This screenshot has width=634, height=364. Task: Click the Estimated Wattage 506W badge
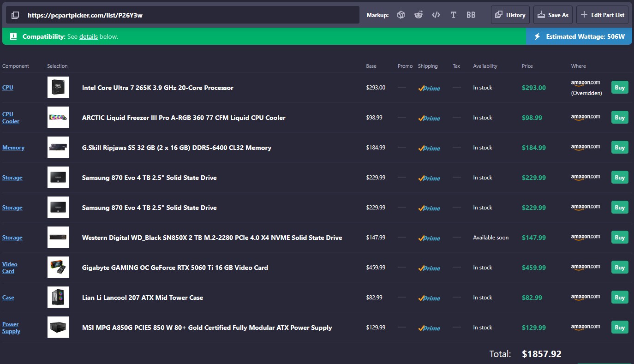[580, 36]
